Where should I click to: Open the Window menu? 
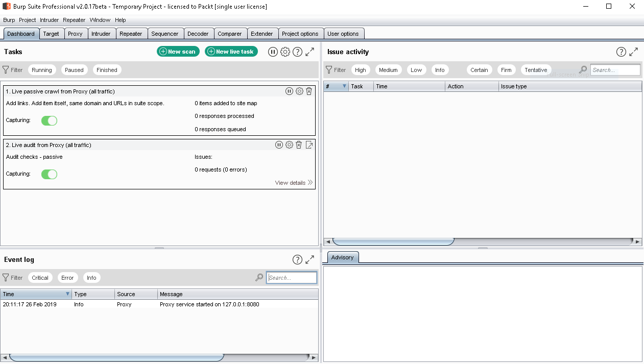coord(100,20)
